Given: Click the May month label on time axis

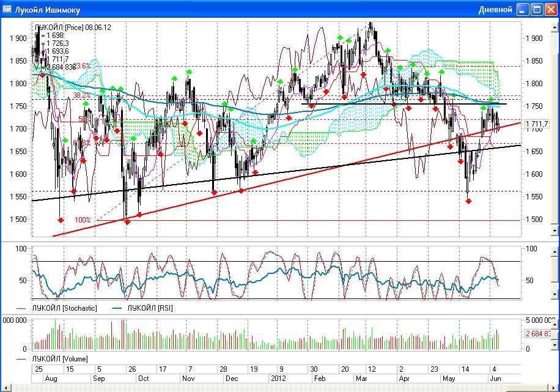Looking at the screenshot, I should point(449,379).
